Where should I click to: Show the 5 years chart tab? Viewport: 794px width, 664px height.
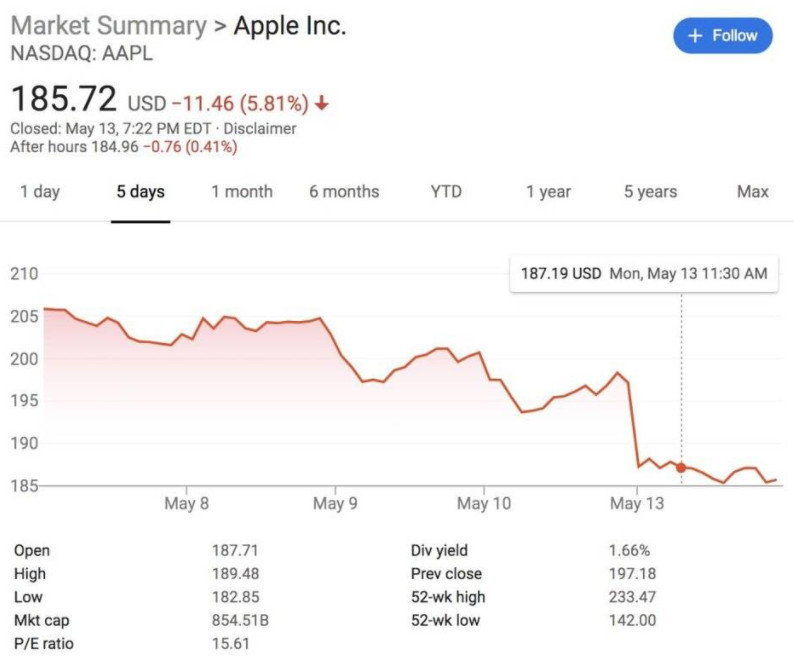650,191
